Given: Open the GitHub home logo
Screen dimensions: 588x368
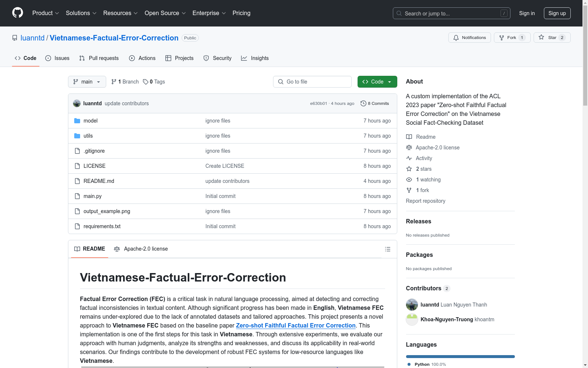Looking at the screenshot, I should click(x=18, y=13).
